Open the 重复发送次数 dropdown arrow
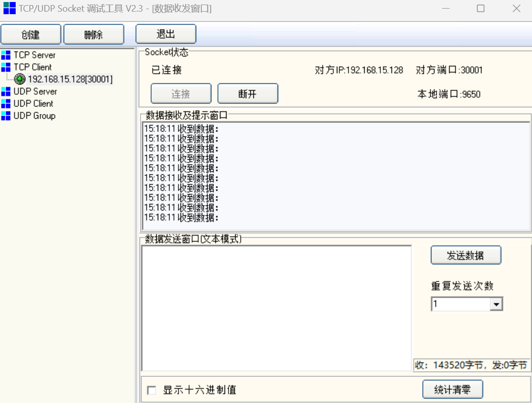Screen dimensions: 532x403 click(x=496, y=304)
